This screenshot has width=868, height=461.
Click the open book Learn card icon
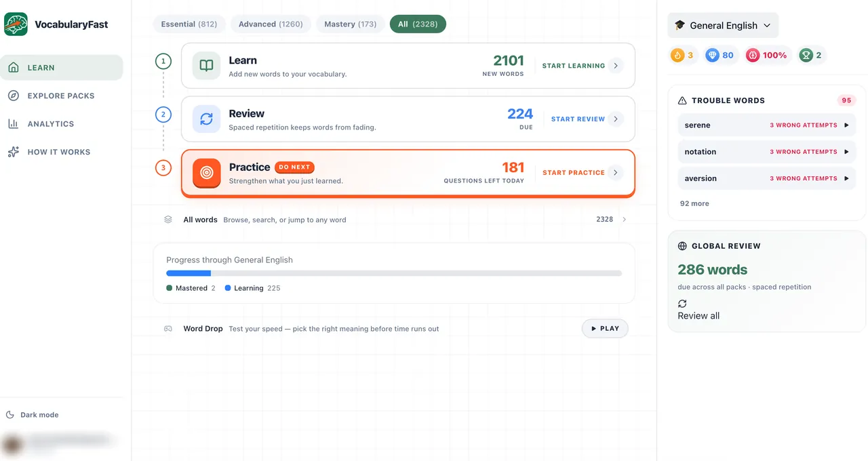(x=206, y=66)
